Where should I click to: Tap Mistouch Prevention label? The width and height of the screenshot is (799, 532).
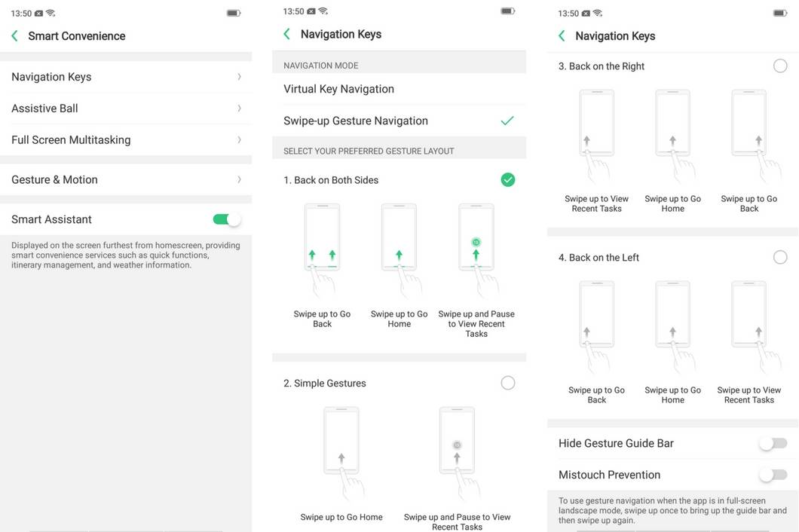(x=610, y=475)
